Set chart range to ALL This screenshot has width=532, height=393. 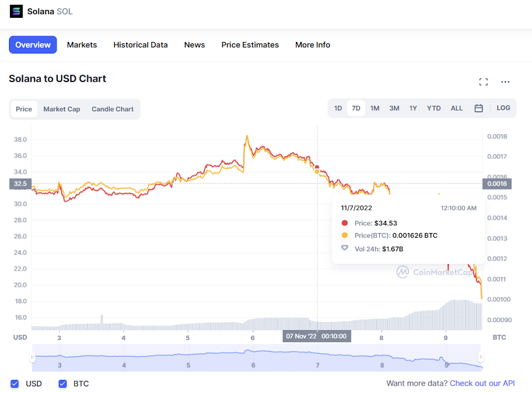click(456, 108)
